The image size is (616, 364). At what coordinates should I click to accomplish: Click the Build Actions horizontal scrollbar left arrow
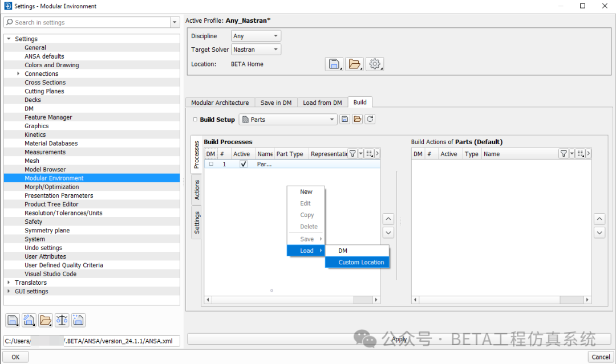click(415, 300)
